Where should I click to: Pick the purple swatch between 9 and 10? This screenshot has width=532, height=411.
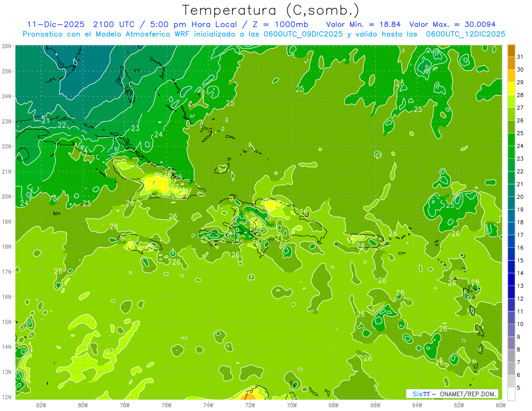click(511, 330)
